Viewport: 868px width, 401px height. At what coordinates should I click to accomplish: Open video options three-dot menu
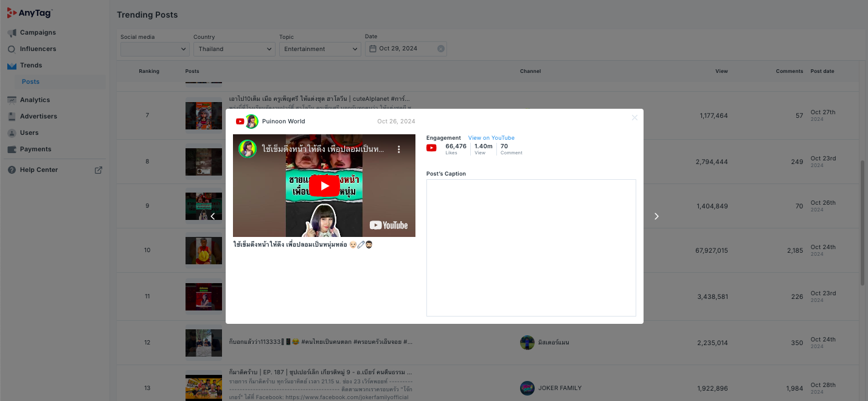399,149
